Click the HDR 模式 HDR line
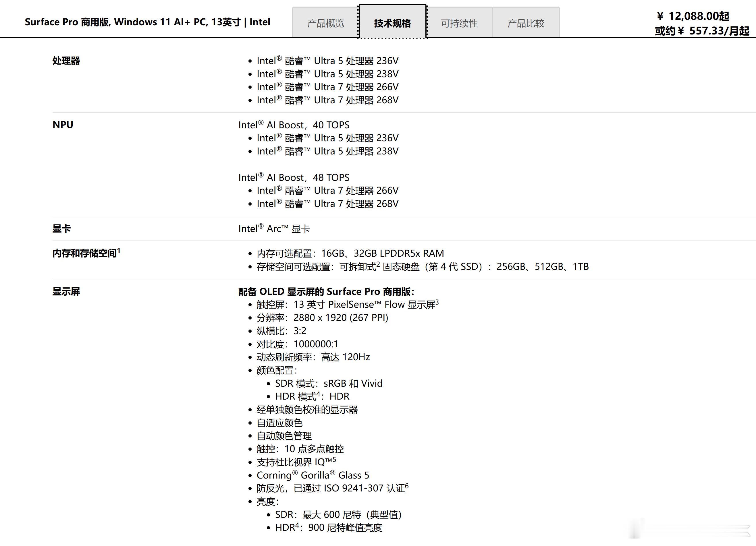Viewport: 756px width, 546px height. point(312,396)
